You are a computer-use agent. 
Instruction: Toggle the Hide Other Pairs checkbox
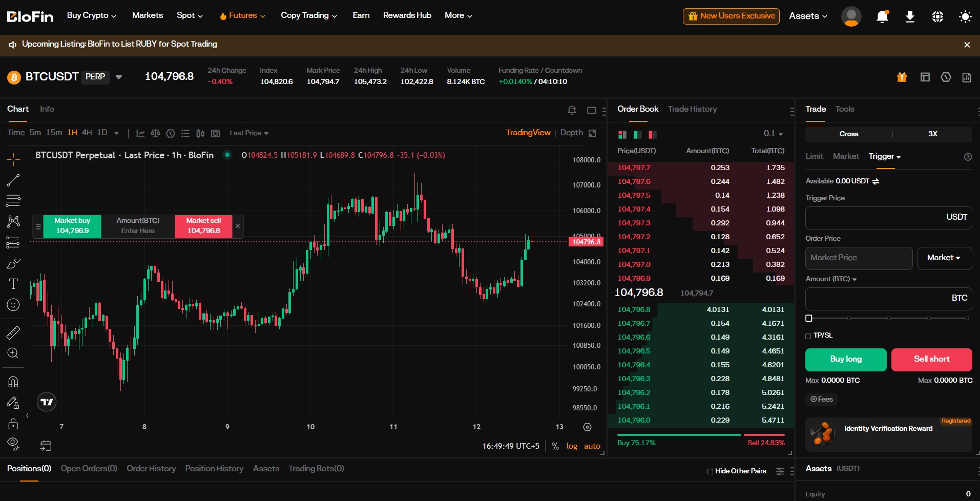click(710, 471)
